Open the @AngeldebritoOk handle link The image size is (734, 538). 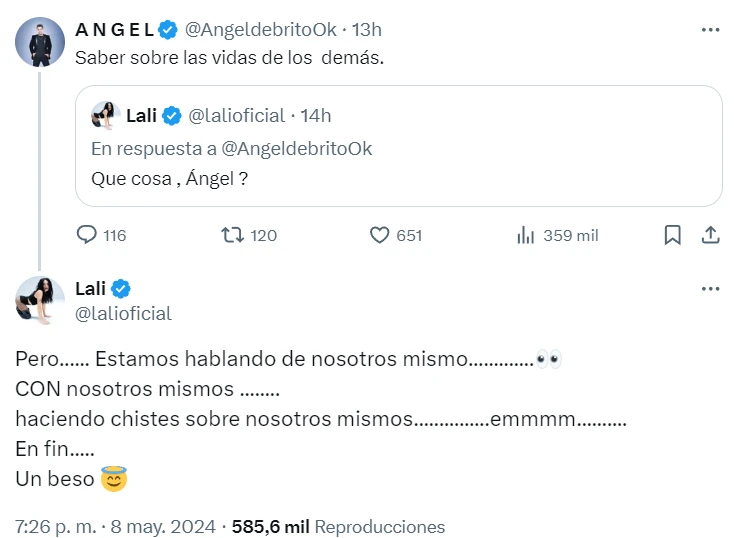click(261, 30)
